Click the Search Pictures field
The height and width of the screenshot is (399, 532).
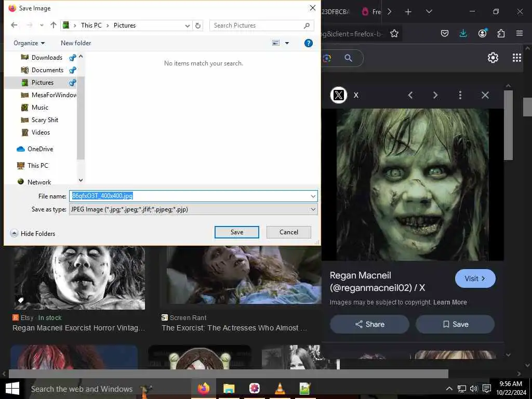262,25
